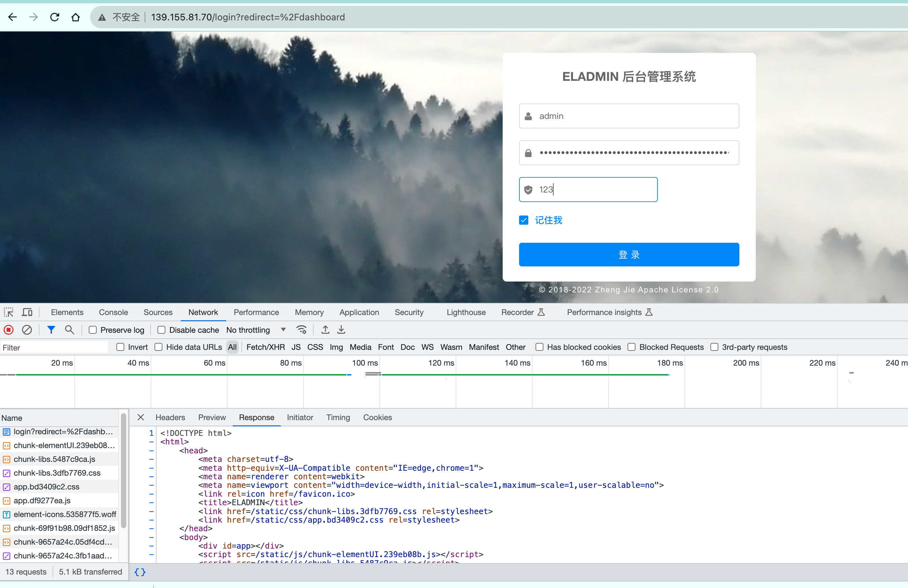908x588 pixels.
Task: Switch to the Elements panel tab
Action: click(67, 312)
